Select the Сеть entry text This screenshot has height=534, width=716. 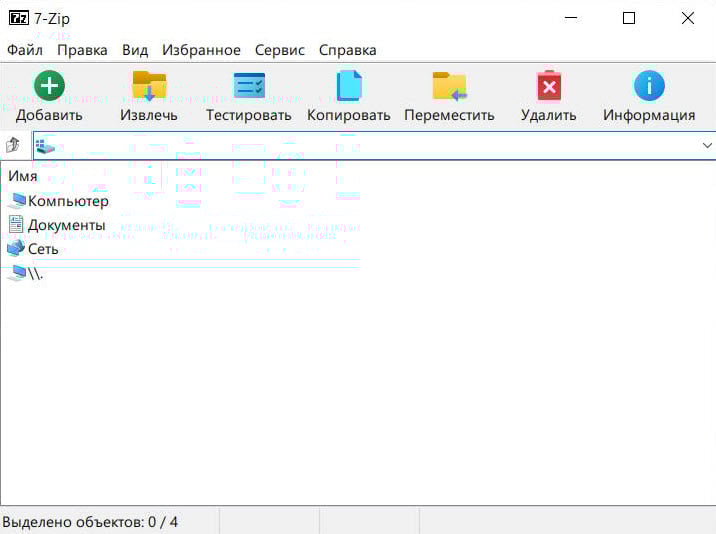point(43,249)
